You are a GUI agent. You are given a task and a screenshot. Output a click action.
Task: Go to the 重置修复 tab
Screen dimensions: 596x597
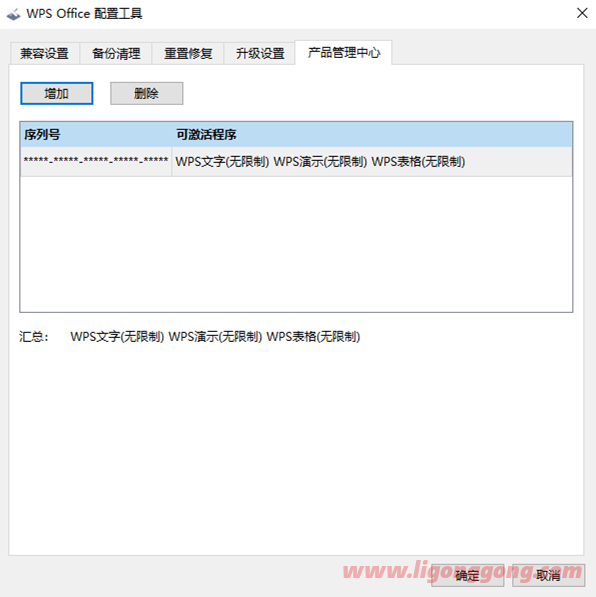(x=188, y=53)
